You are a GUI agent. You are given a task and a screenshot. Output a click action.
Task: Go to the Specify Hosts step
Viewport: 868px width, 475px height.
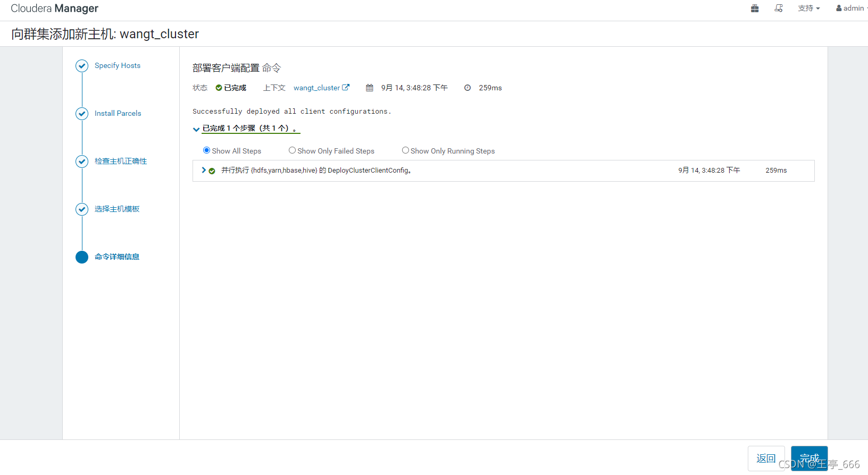[118, 66]
